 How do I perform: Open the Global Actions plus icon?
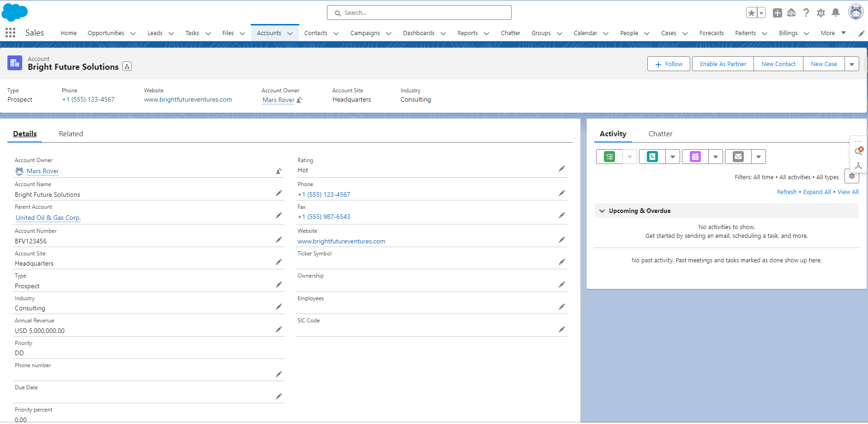pyautogui.click(x=778, y=13)
